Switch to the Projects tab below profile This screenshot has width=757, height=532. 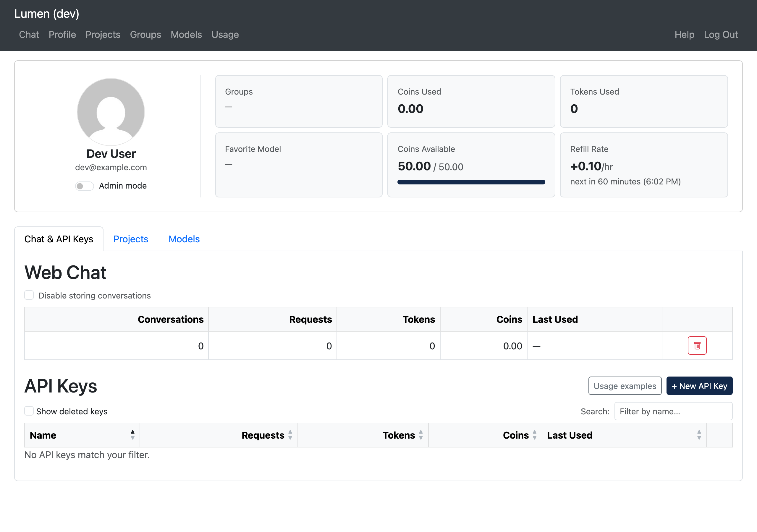[131, 239]
